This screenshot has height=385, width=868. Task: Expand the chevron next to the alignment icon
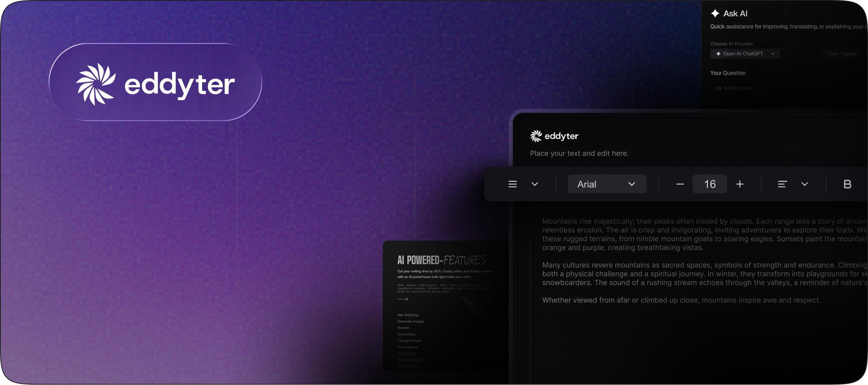tap(805, 184)
